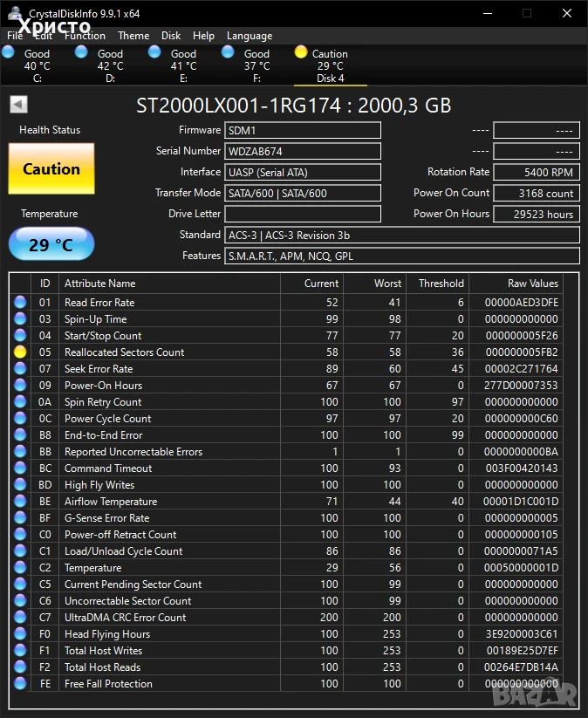Click status orb for Start/Stop Count
Screen dimensions: 588x718
click(20, 335)
